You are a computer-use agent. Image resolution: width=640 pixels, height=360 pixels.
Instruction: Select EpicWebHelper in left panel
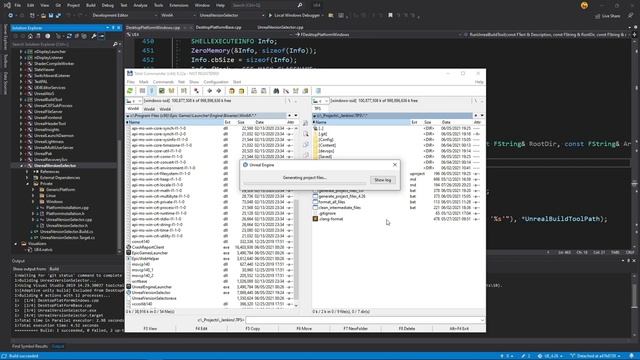point(145,259)
